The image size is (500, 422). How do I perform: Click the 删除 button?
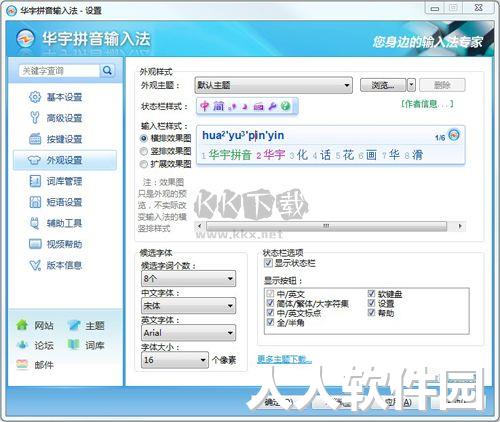pyautogui.click(x=442, y=85)
